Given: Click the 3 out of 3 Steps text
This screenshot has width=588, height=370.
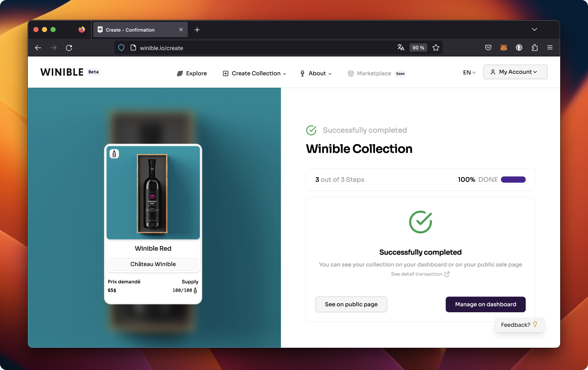Looking at the screenshot, I should (x=340, y=180).
